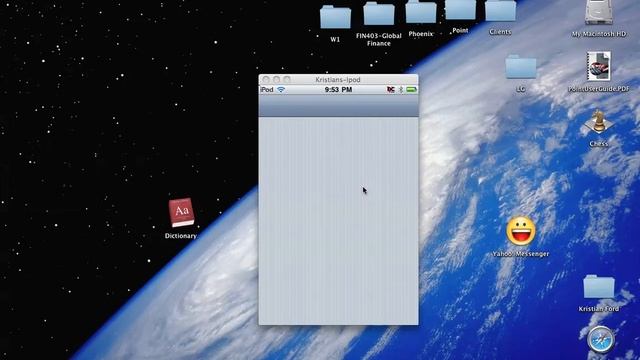640x360 pixels.
Task: Launch the Safari compass icon
Action: [601, 340]
